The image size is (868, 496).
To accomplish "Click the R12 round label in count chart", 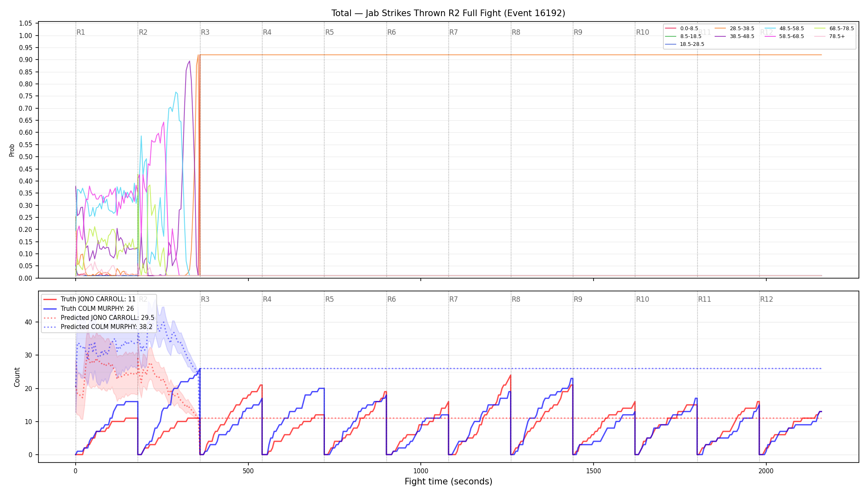I will 766,299.
